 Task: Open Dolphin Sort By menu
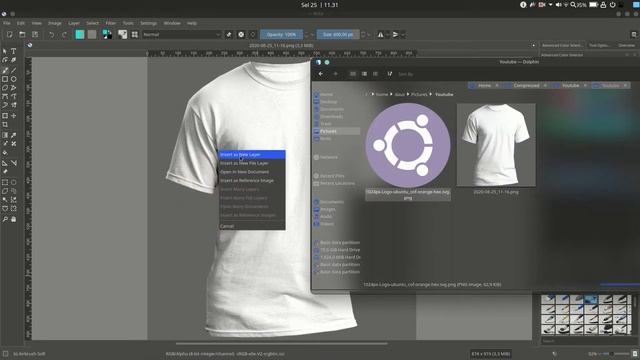(x=405, y=74)
